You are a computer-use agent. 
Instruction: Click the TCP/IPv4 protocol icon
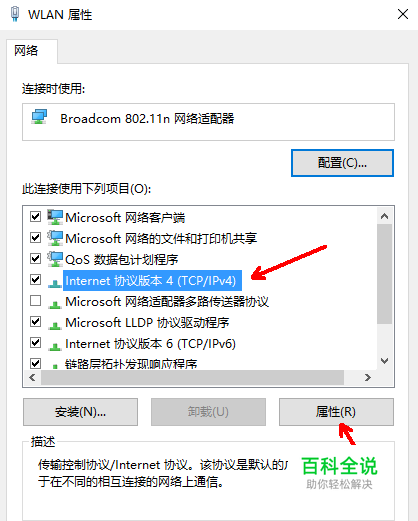pos(55,283)
